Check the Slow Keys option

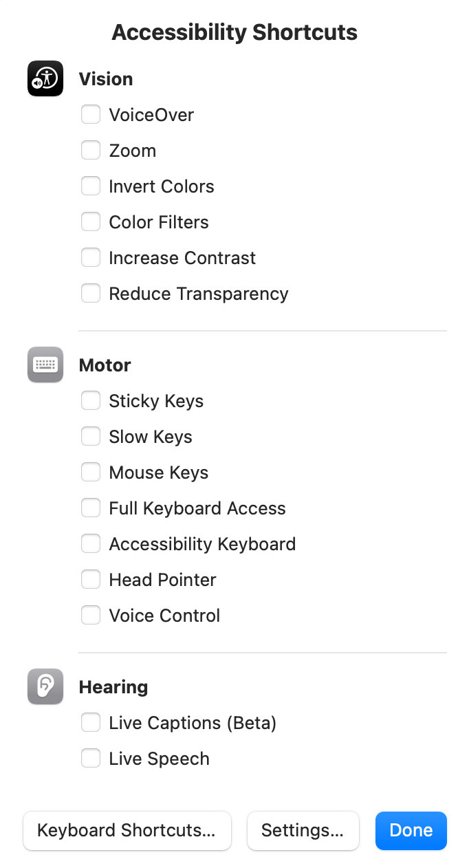(91, 436)
